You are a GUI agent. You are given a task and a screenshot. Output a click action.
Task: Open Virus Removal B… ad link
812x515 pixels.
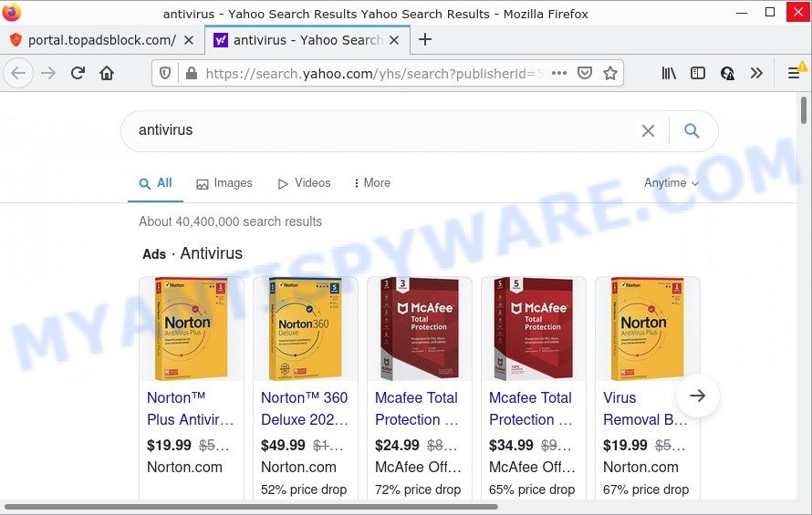pos(645,408)
